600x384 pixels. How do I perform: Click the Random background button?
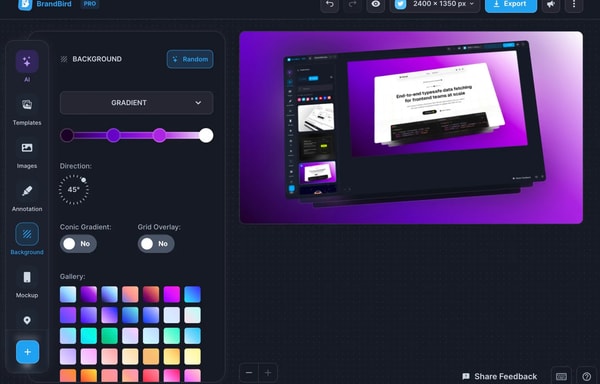(x=190, y=59)
